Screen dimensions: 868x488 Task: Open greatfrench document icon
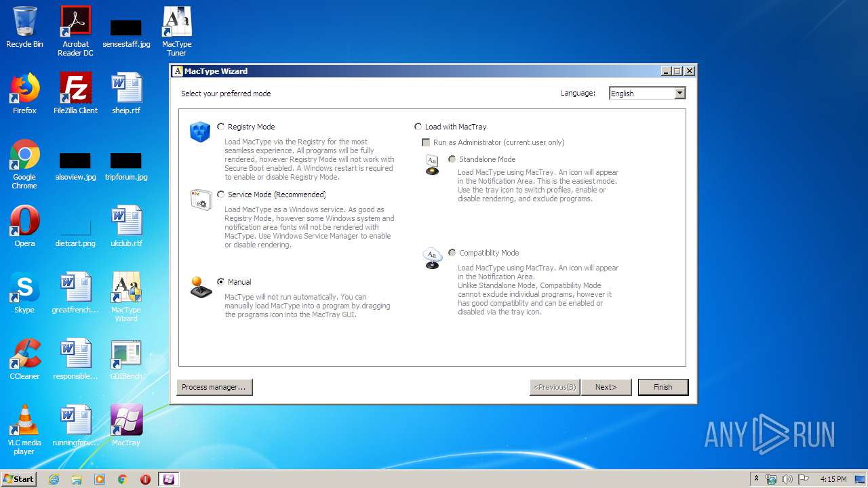coord(75,293)
